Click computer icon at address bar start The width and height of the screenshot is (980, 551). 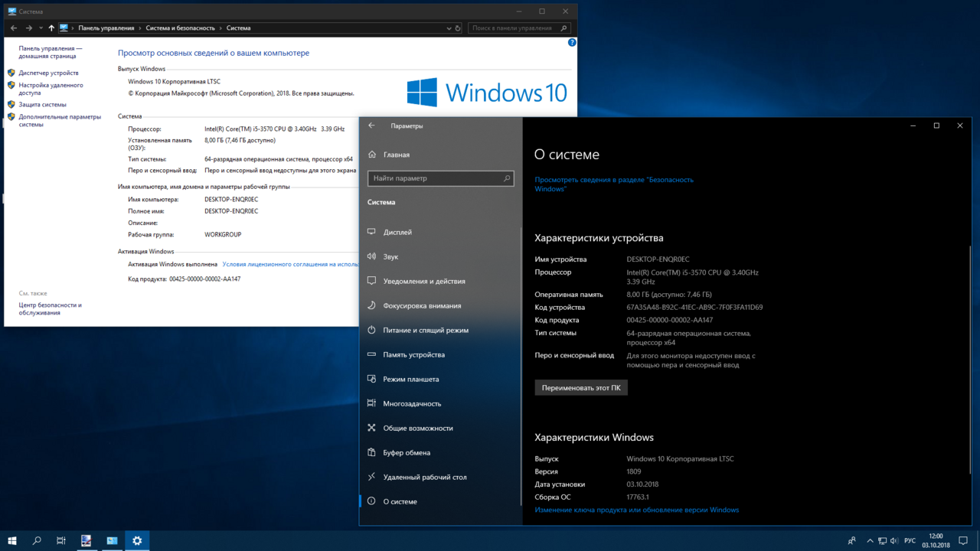(64, 28)
